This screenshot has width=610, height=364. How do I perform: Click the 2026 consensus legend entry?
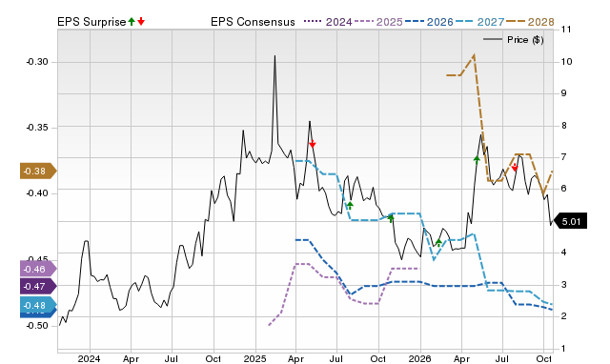click(429, 22)
